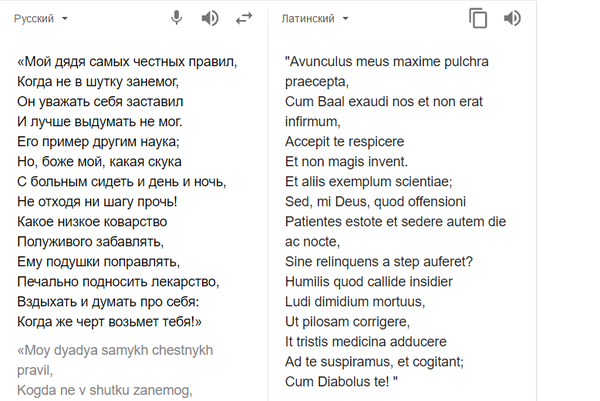Listen to the Russian source text
This screenshot has height=401, width=600.
(x=210, y=18)
